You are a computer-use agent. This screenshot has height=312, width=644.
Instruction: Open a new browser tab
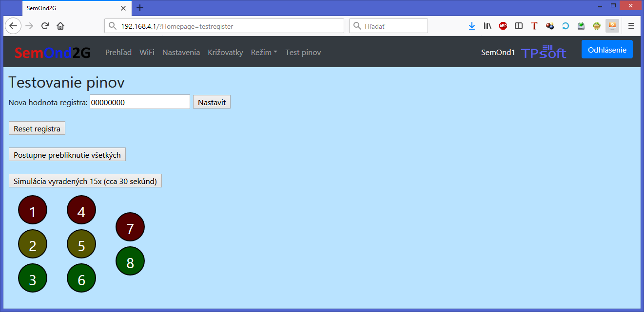click(x=140, y=8)
